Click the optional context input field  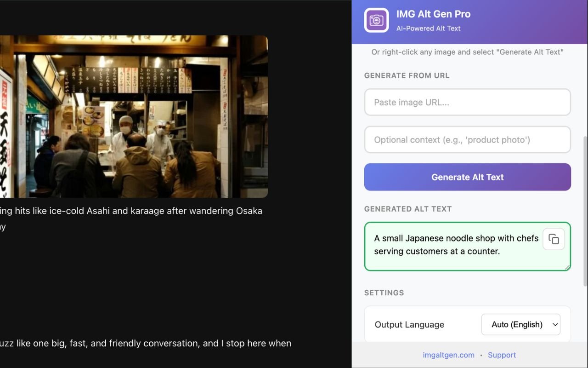pos(467,139)
